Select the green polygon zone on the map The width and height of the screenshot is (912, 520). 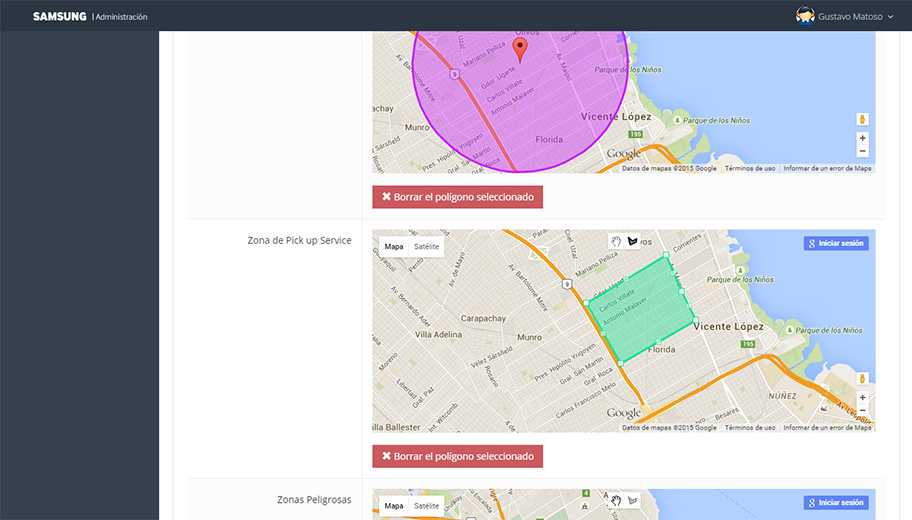pyautogui.click(x=640, y=311)
